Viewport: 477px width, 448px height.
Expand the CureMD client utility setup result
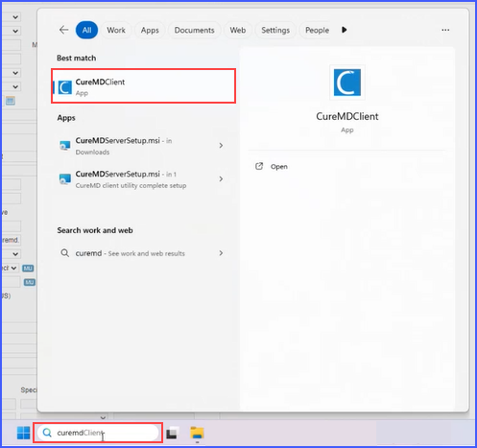pyautogui.click(x=221, y=179)
